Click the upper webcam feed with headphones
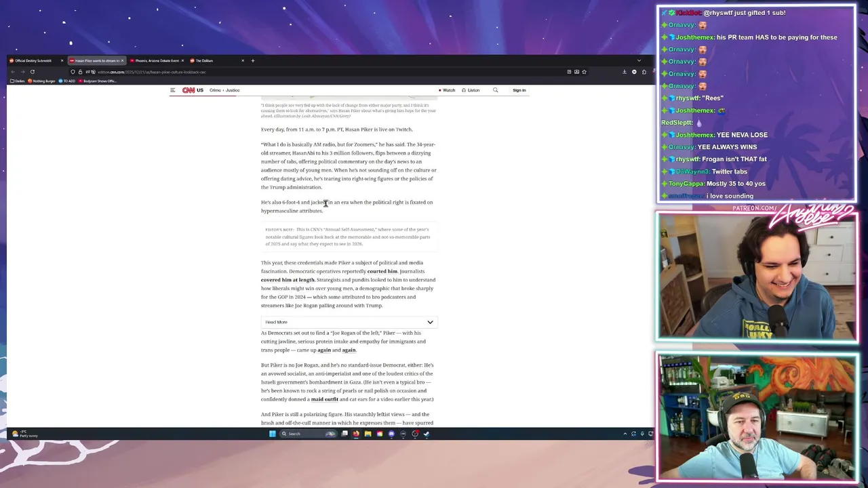868x488 pixels. 756,276
